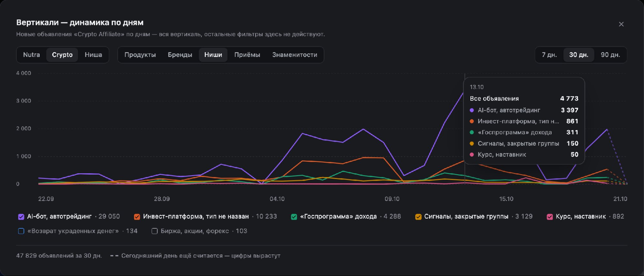The width and height of the screenshot is (644, 276).
Task: Uncheck the AI-бот, автотрейдинг series
Action: (x=21, y=217)
